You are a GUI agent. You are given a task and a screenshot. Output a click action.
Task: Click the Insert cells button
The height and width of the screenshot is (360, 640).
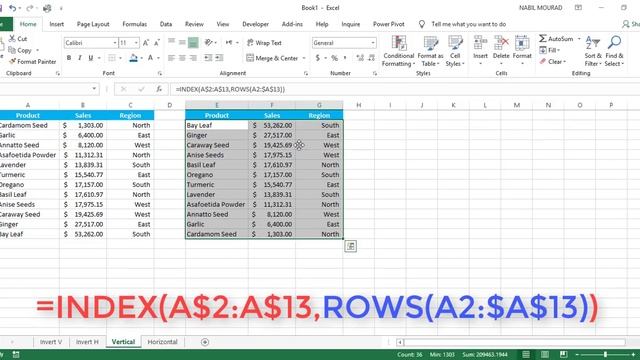click(x=480, y=51)
